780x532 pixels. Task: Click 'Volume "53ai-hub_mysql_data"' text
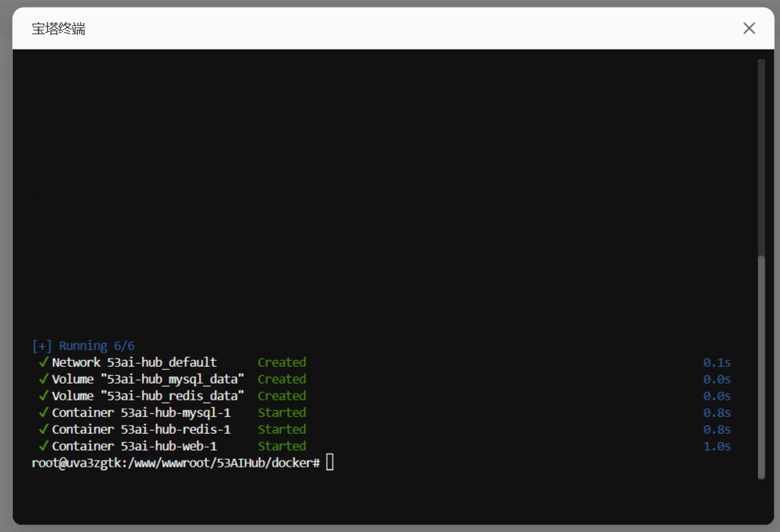coord(148,379)
